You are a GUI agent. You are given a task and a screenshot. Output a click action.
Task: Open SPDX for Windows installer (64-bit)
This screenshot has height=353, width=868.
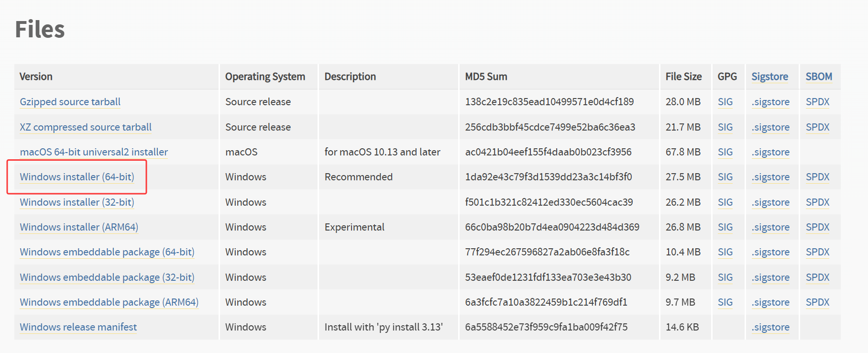tap(817, 177)
